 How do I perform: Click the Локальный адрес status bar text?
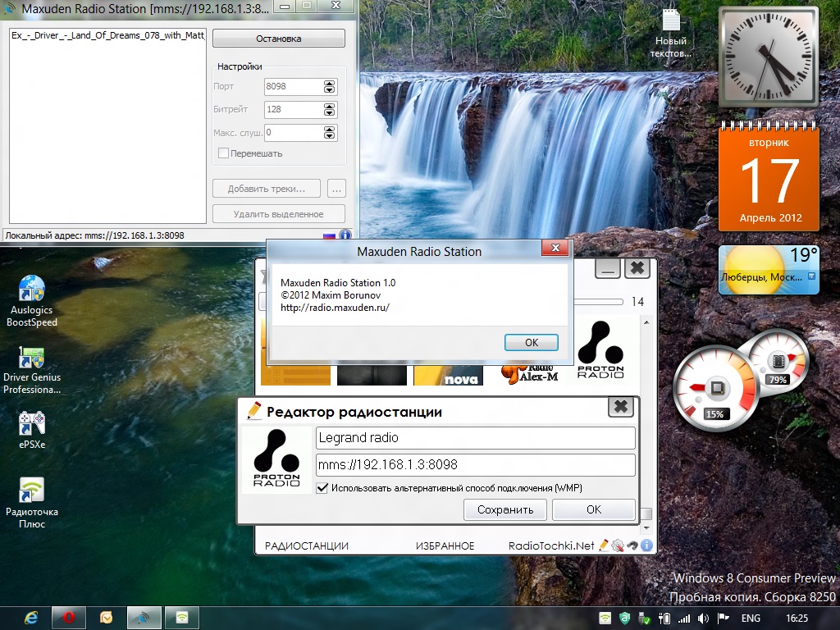(x=95, y=235)
